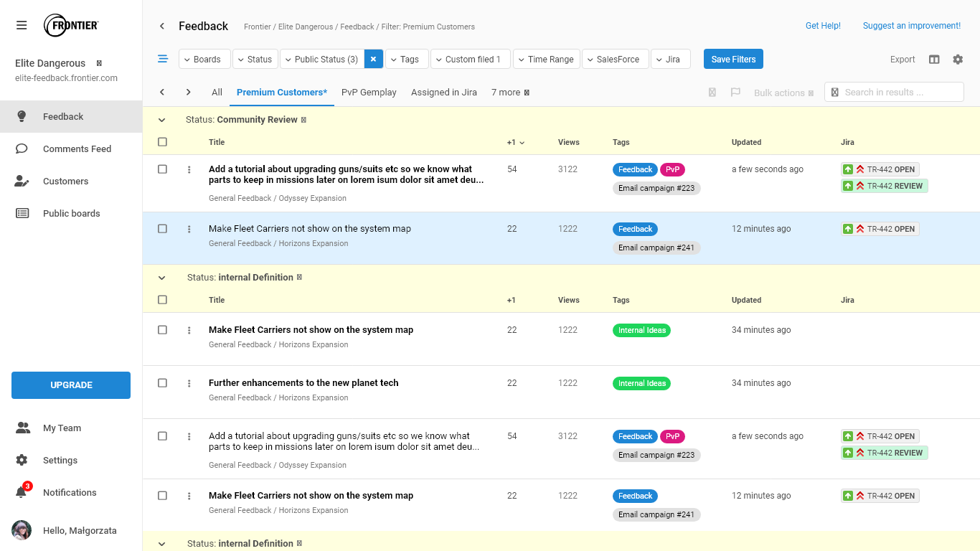Click the filter list icon beside Boards

[x=163, y=59]
